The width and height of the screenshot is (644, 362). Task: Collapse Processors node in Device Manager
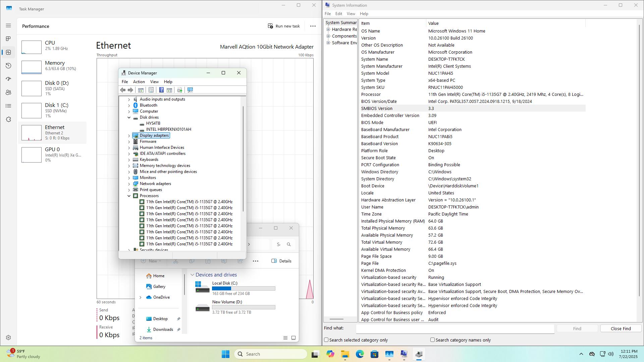pyautogui.click(x=129, y=196)
